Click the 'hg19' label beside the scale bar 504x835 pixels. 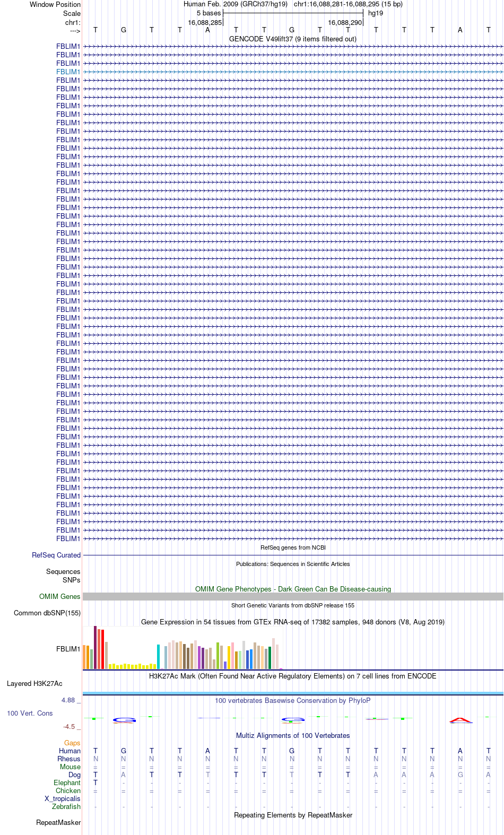(376, 13)
